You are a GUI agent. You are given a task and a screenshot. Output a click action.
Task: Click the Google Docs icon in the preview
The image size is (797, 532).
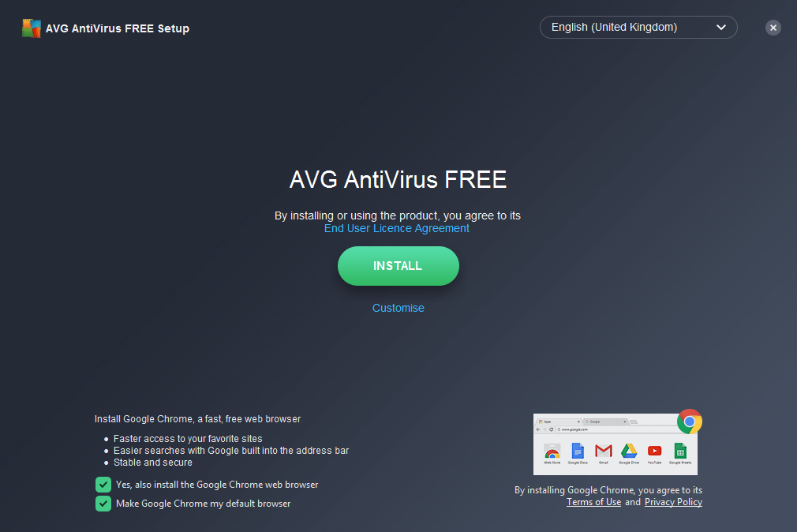pyautogui.click(x=578, y=451)
